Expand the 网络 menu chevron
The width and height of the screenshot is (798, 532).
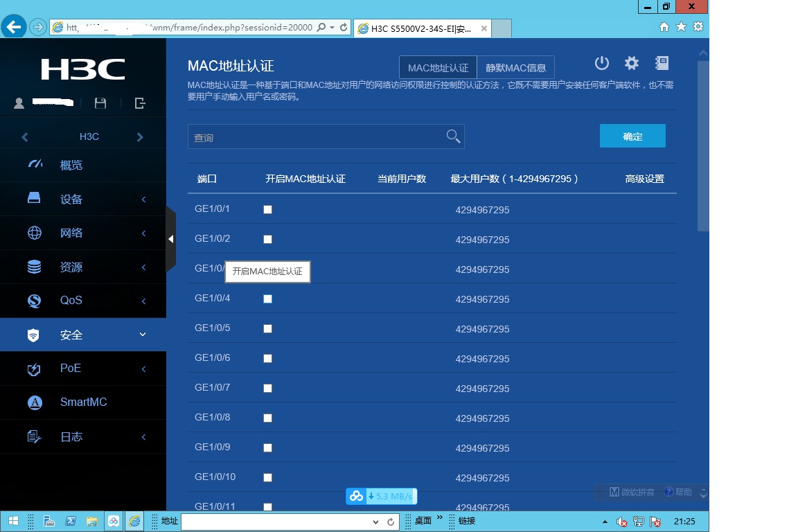143,233
